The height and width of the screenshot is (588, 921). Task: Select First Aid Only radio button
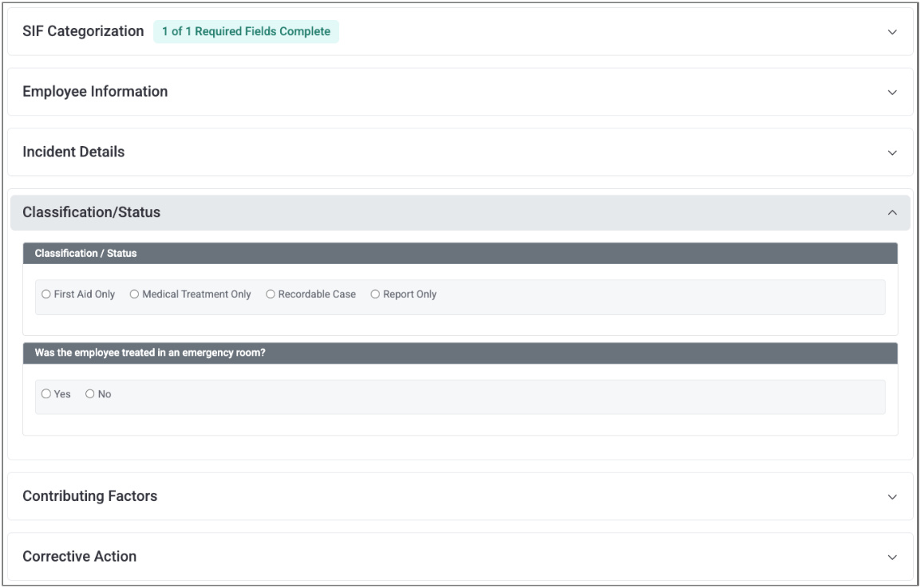point(46,294)
